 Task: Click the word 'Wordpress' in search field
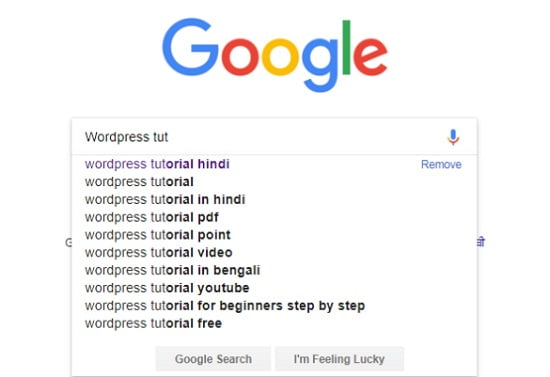click(117, 137)
